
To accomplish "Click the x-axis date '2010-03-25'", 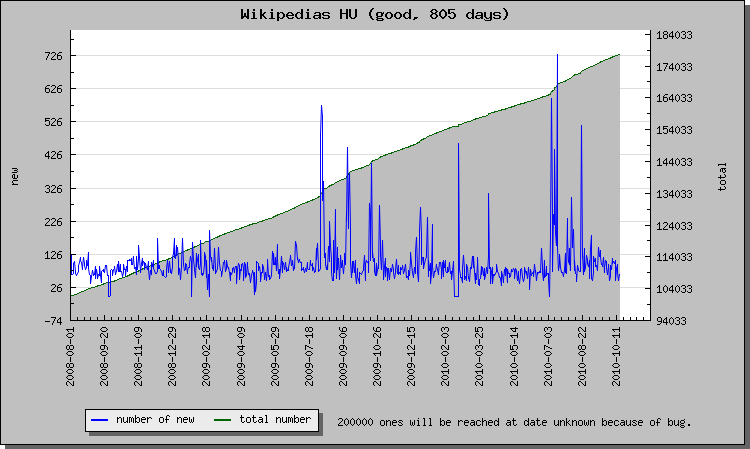I will pos(480,357).
